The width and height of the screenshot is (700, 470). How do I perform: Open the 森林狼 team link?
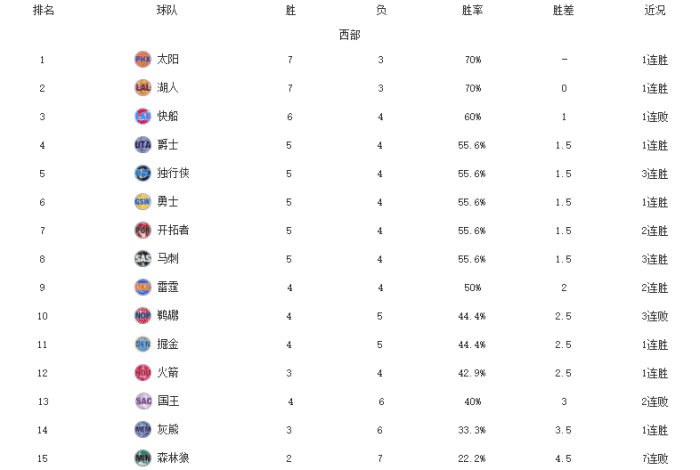coord(173,458)
